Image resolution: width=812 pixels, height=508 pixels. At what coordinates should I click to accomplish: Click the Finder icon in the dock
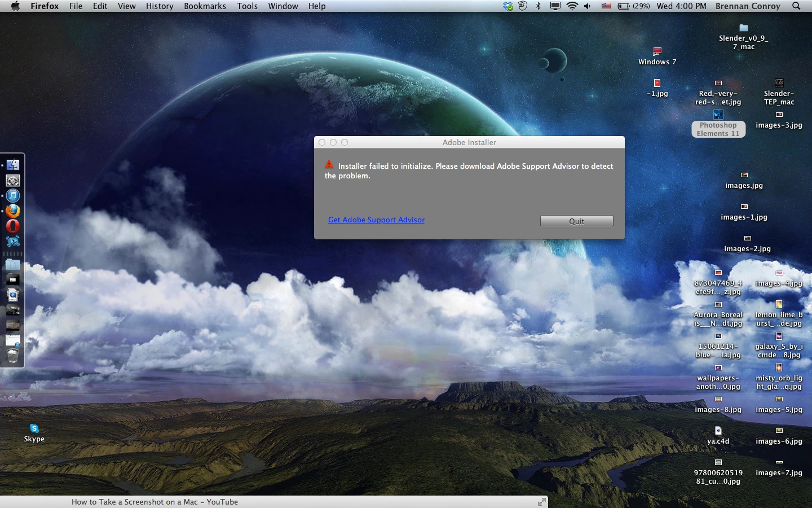tap(12, 165)
